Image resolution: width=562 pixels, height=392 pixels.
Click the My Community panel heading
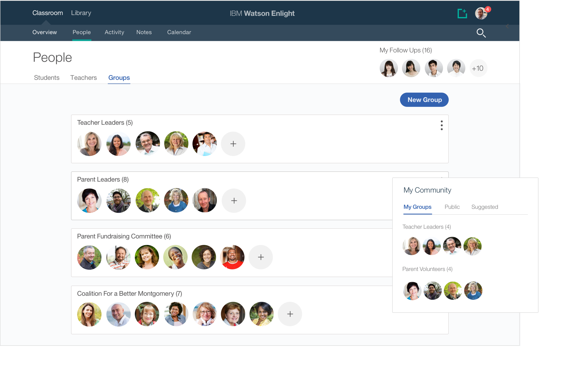[x=427, y=190]
